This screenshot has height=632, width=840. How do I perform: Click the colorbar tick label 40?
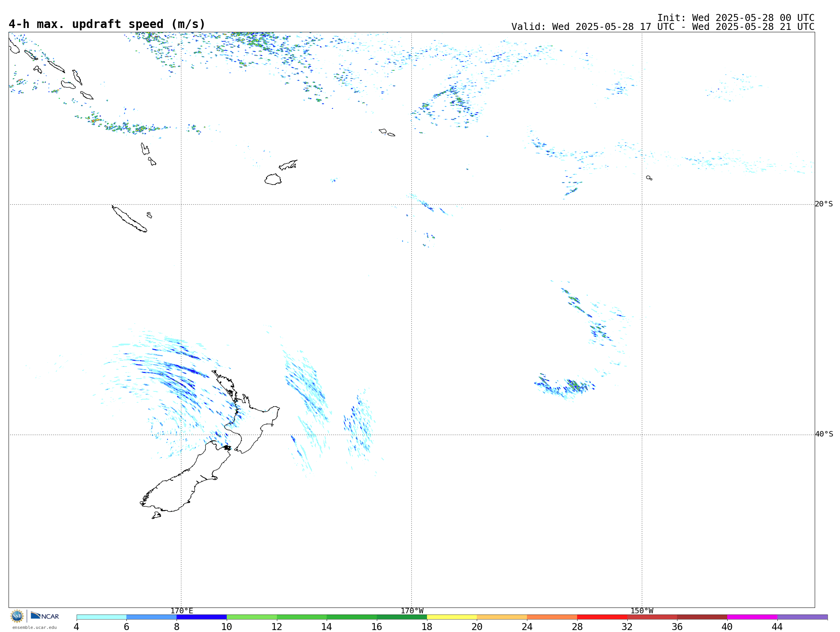tap(727, 627)
